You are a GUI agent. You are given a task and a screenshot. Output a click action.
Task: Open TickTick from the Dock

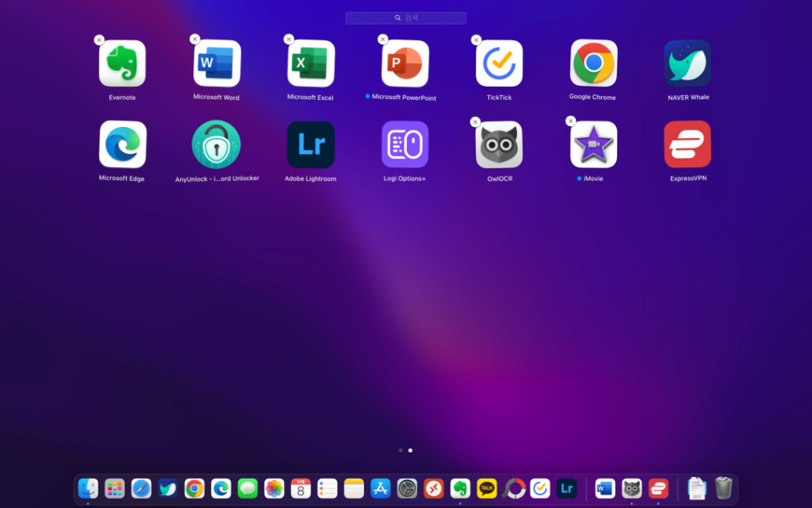(540, 489)
